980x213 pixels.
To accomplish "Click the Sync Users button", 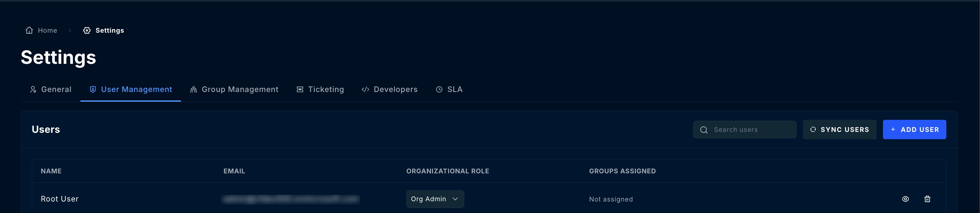I will click(840, 129).
